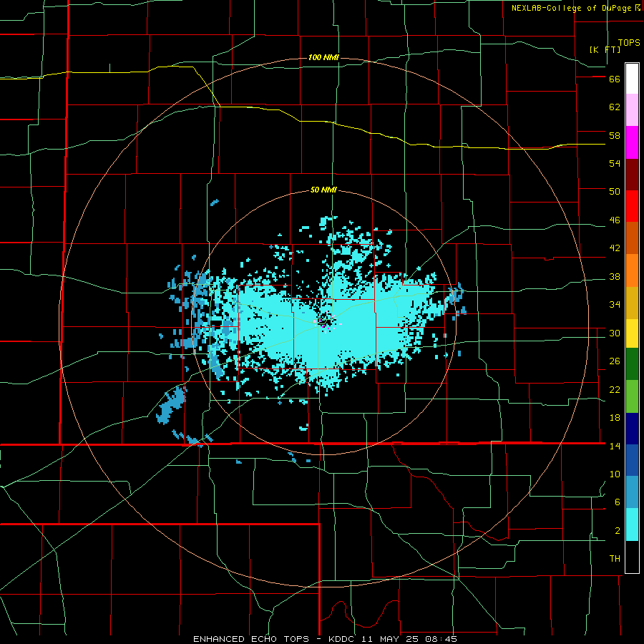The image size is (644, 644).
Task: Select the "50" legend value
Action: coord(615,192)
